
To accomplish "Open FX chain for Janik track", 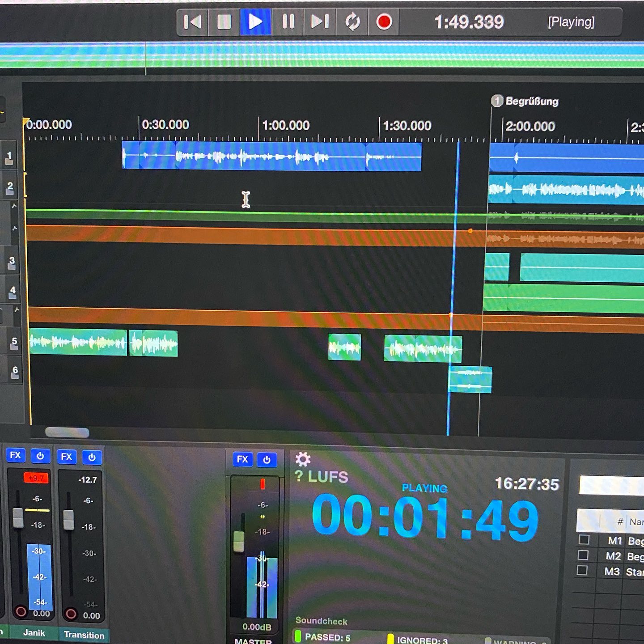I will (x=15, y=455).
